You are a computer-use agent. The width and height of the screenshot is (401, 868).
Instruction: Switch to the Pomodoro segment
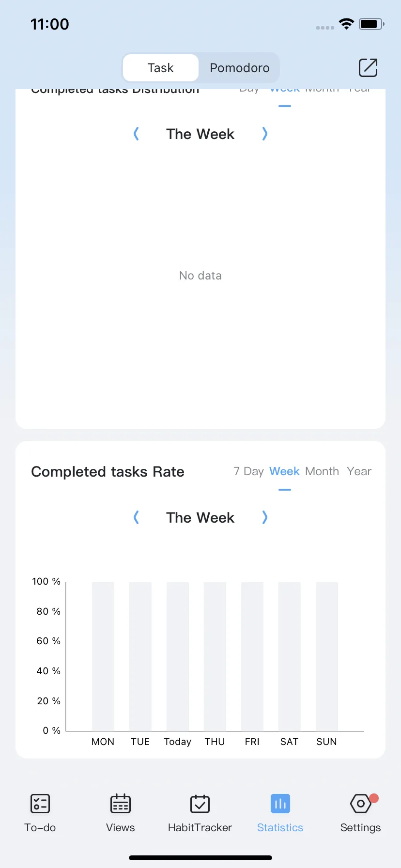240,68
